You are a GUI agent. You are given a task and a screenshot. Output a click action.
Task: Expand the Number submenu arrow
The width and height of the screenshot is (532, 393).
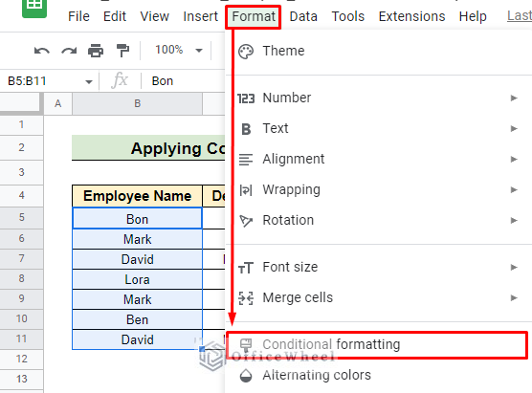pyautogui.click(x=514, y=98)
